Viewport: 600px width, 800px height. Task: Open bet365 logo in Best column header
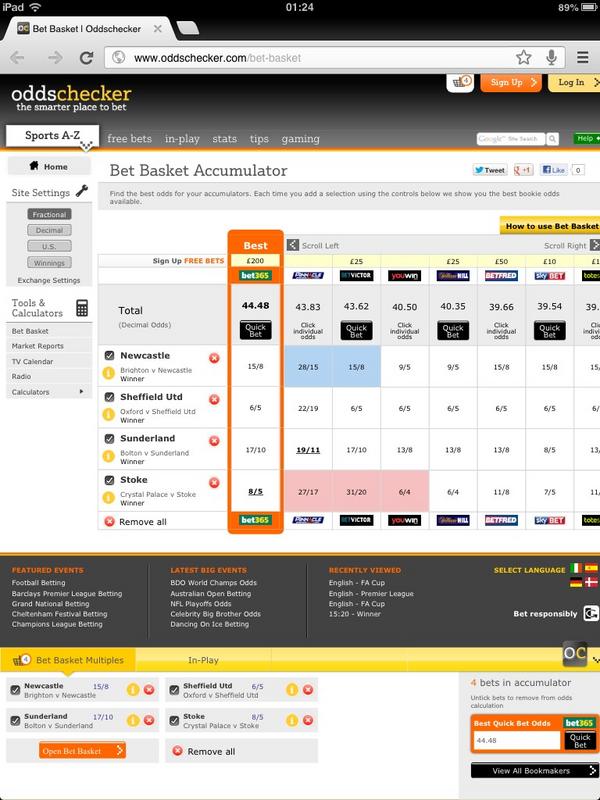pyautogui.click(x=256, y=276)
